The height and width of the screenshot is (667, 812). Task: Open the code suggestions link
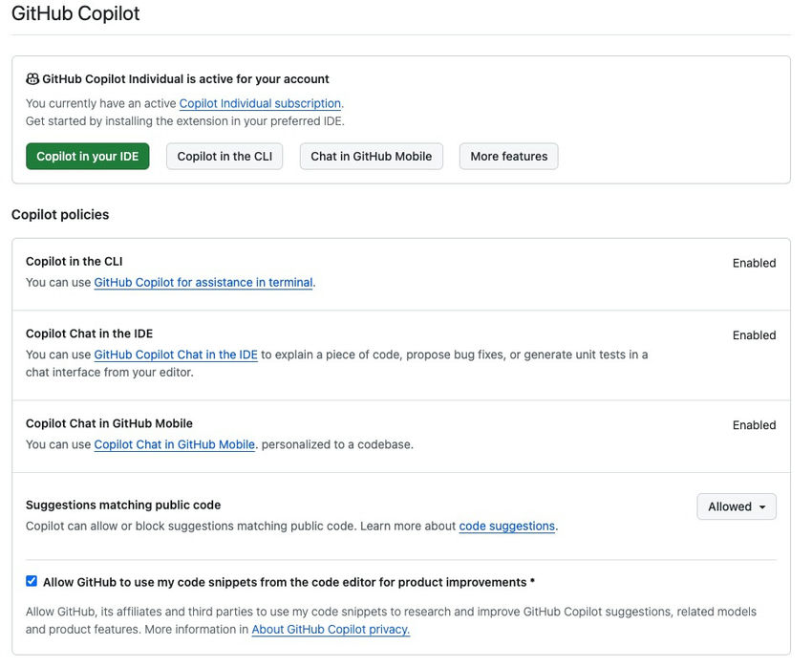click(507, 527)
